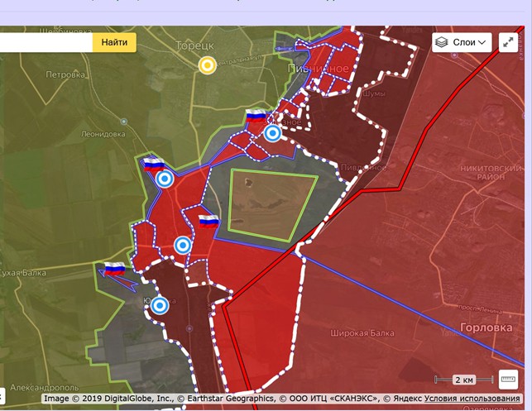Open the Слои layers dropdown
532x411 pixels.
(x=462, y=42)
